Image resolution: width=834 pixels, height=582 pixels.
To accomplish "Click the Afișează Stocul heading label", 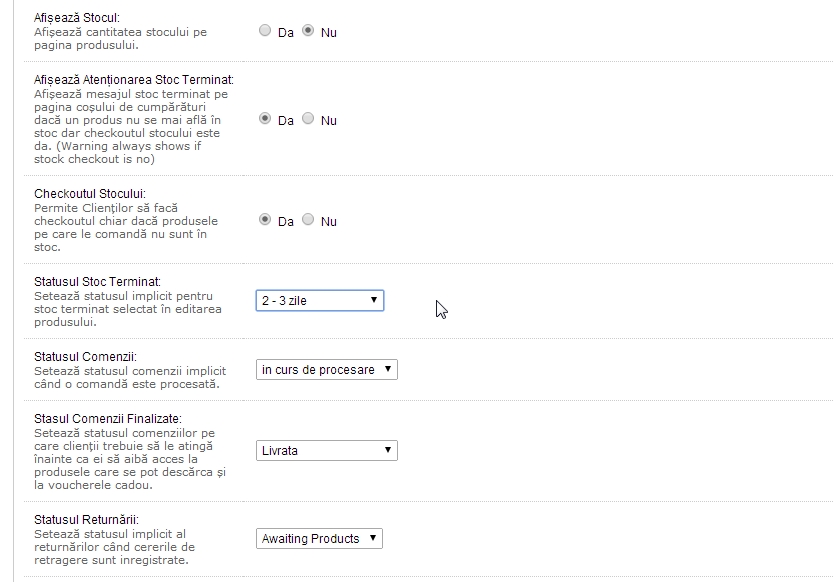I will [76, 19].
